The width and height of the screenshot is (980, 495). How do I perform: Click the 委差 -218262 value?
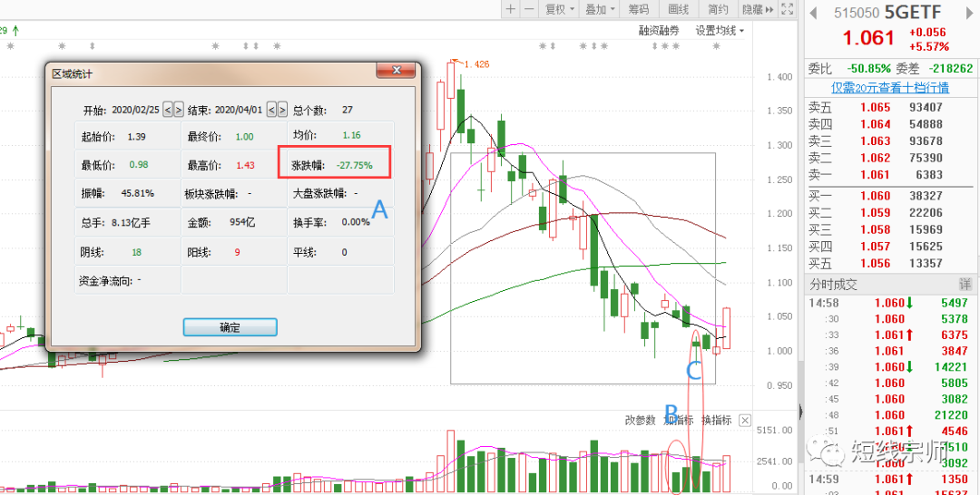click(951, 69)
